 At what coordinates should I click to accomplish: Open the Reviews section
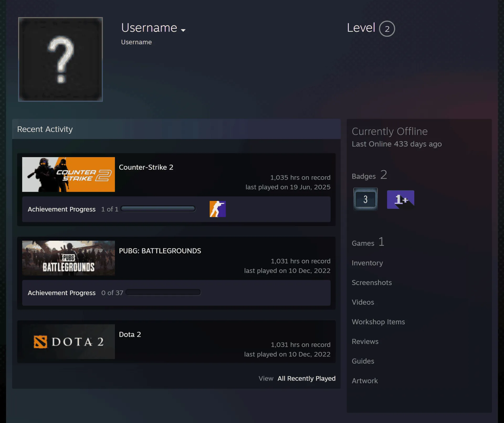[365, 341]
